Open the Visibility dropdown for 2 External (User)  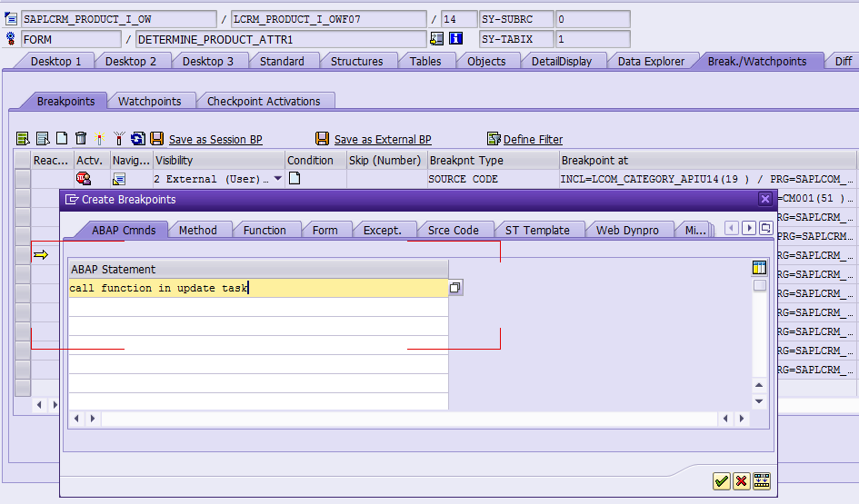click(278, 178)
